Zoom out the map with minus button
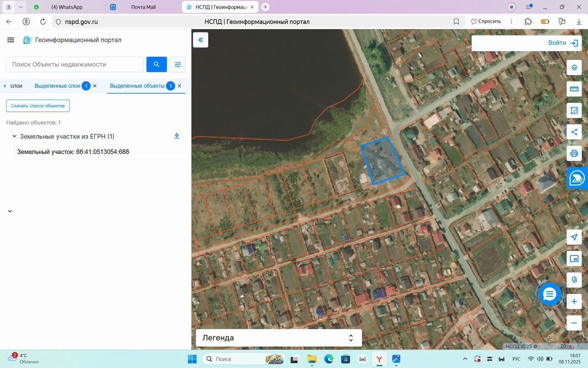Screen dimensions: 588x368 [x=574, y=323]
